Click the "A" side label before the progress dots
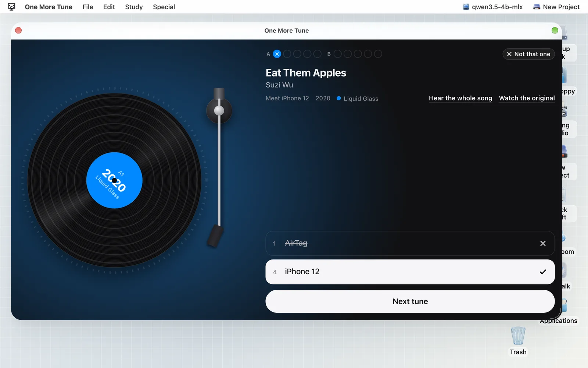The width and height of the screenshot is (588, 368). pyautogui.click(x=268, y=54)
